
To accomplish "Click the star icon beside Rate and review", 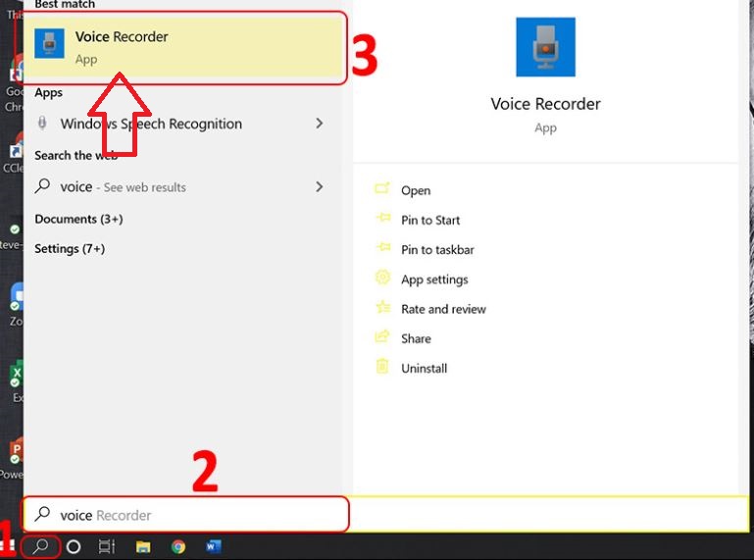I will (x=382, y=306).
